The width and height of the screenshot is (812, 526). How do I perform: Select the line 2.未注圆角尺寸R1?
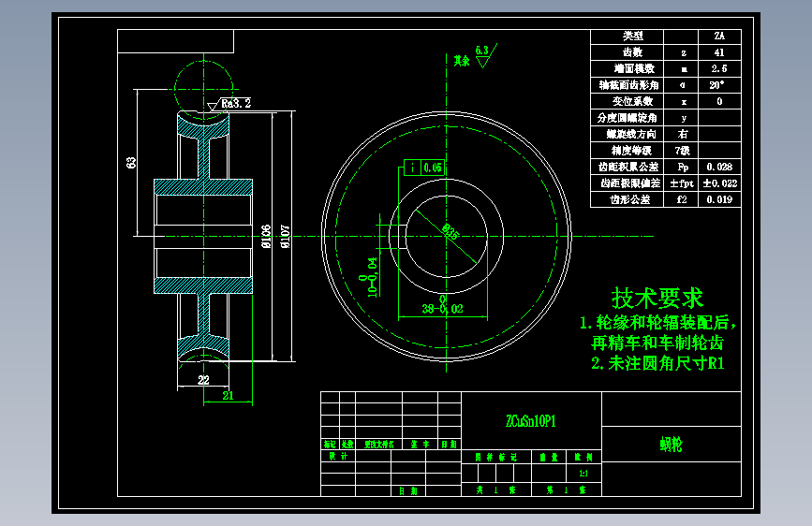(x=657, y=363)
